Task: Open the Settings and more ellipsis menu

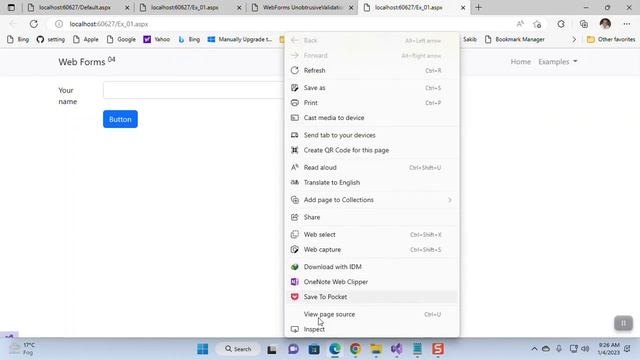Action: pyautogui.click(x=627, y=24)
